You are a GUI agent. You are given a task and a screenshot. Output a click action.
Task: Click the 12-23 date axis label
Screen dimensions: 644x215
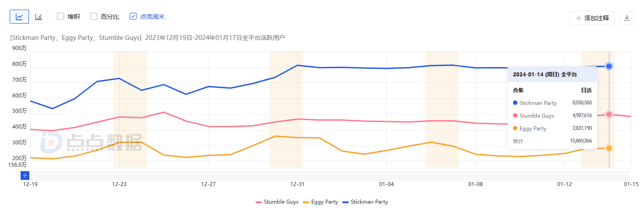click(120, 184)
